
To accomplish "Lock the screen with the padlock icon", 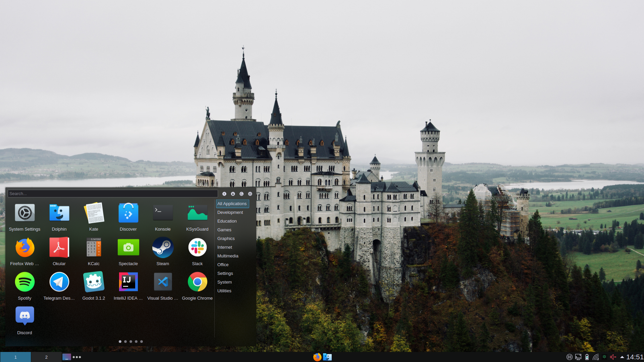I will point(233,194).
